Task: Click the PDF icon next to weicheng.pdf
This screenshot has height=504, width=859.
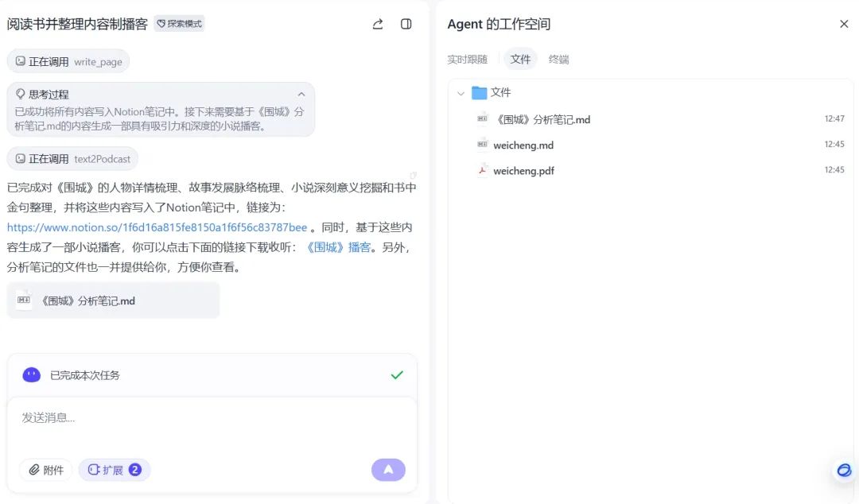Action: [x=482, y=170]
